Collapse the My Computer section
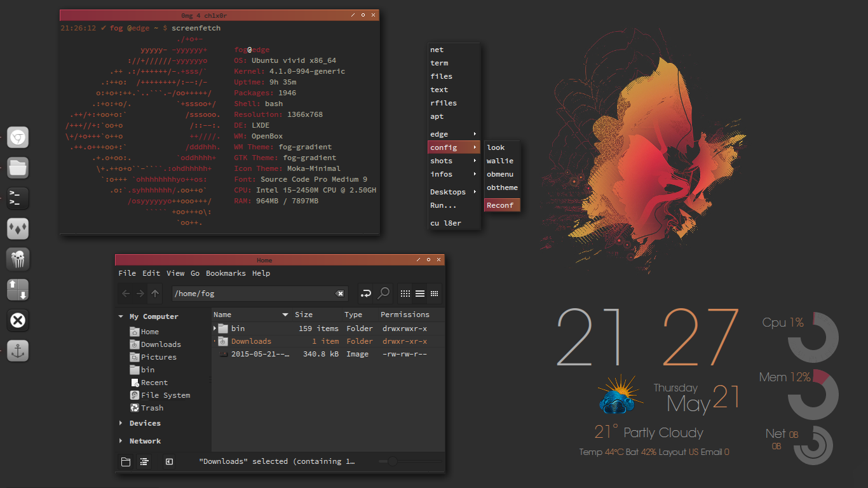The height and width of the screenshot is (488, 868). tap(121, 316)
